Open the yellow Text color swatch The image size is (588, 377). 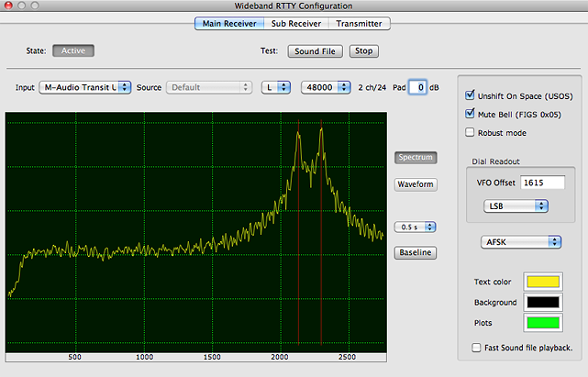click(543, 282)
